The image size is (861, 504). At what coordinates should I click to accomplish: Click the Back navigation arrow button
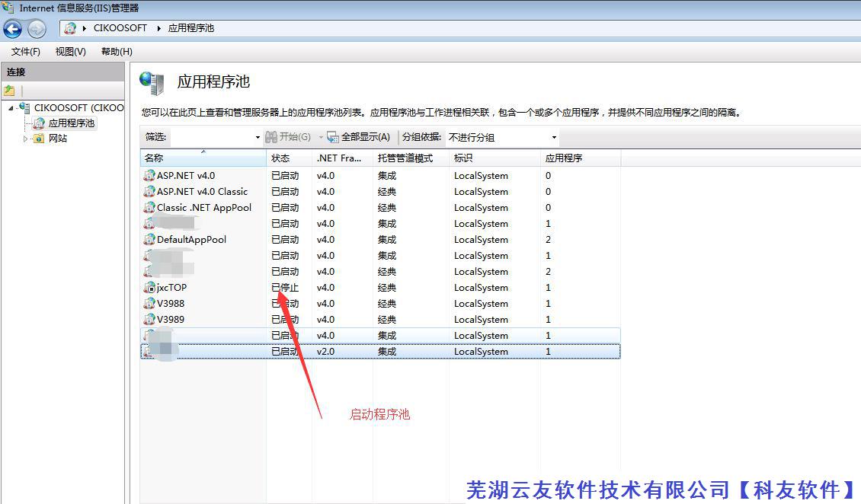coord(12,29)
